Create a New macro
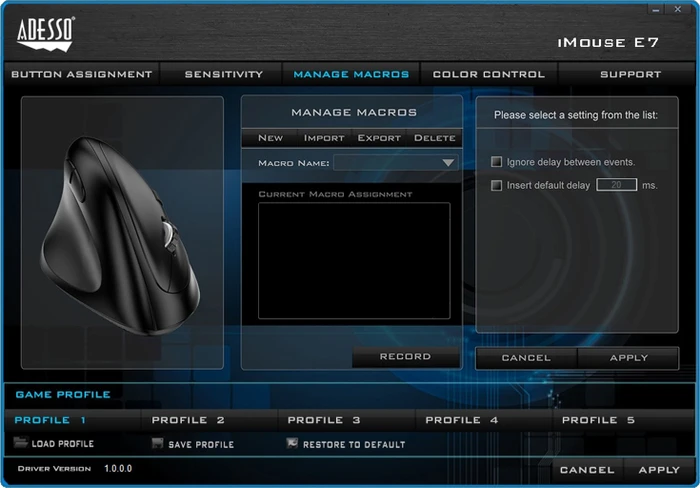The image size is (700, 488). pyautogui.click(x=271, y=138)
